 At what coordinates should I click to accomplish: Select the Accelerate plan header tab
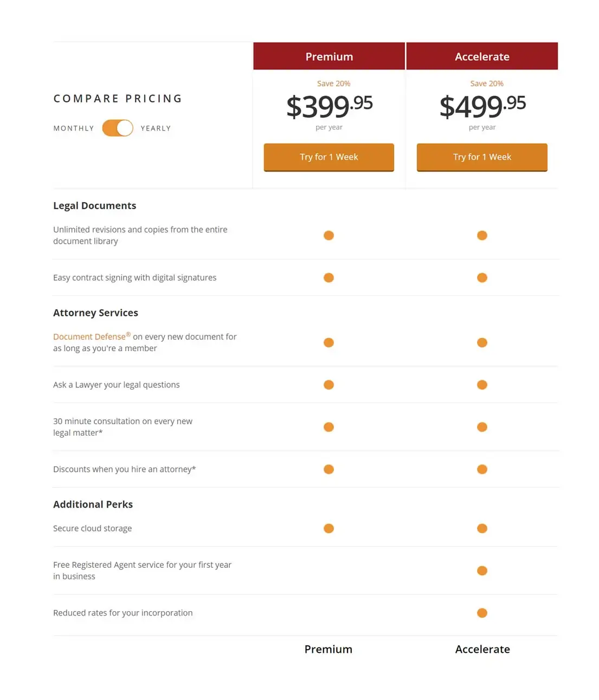pos(482,56)
